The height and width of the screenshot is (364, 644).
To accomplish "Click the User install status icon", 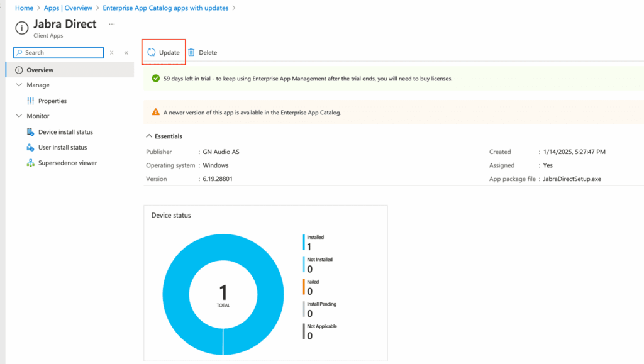I will point(30,148).
